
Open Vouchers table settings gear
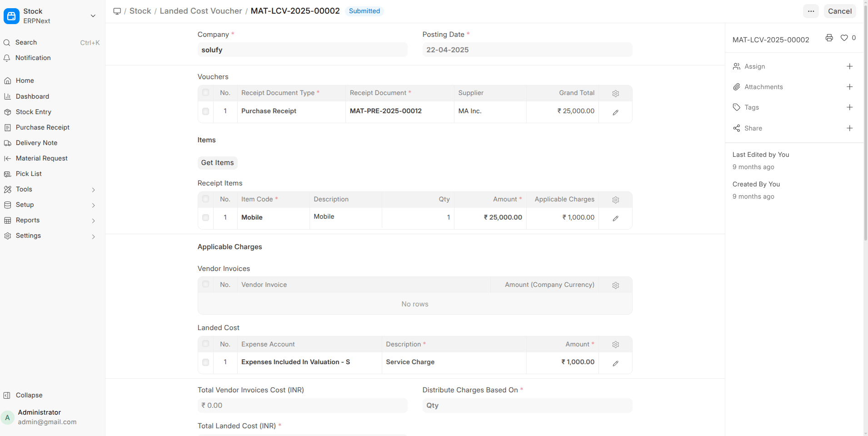[615, 93]
